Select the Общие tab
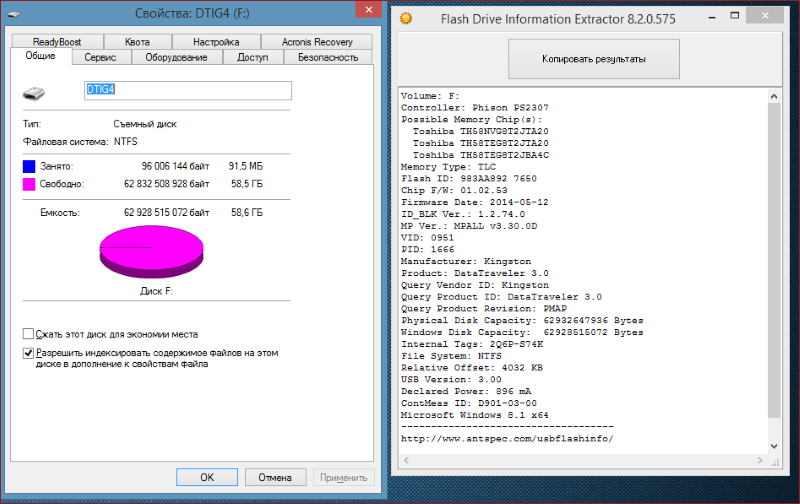Image resolution: width=800 pixels, height=504 pixels. click(x=41, y=56)
